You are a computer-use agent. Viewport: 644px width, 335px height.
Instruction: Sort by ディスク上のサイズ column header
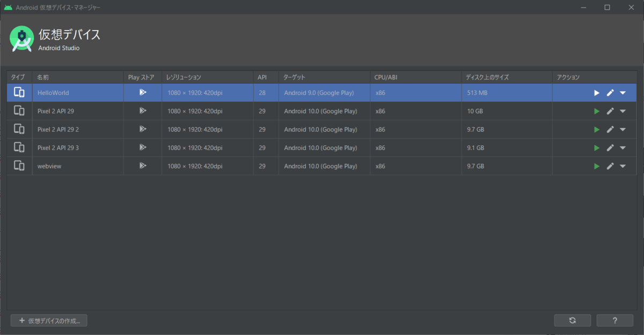point(507,77)
